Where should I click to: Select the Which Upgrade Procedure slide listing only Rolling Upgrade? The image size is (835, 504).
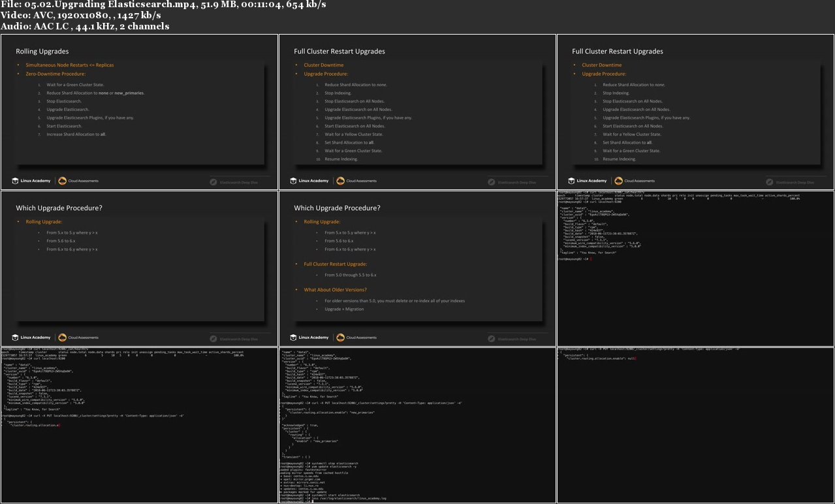(139, 268)
